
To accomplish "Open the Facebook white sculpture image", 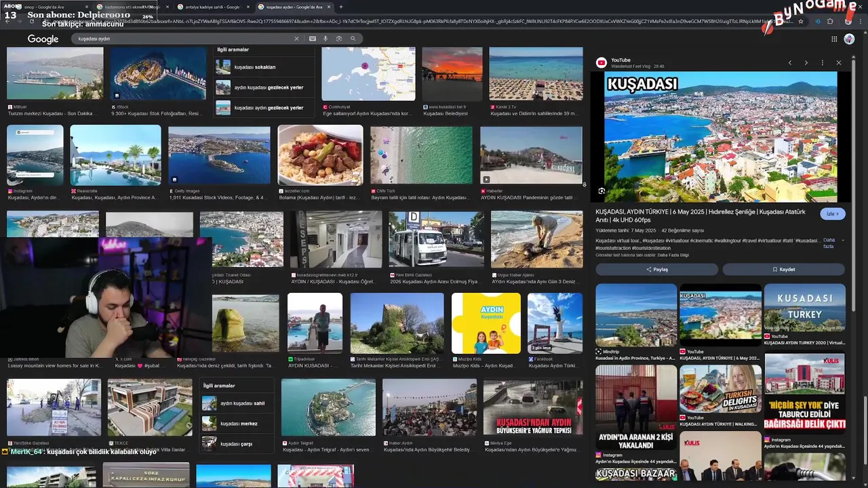I will click(x=555, y=323).
